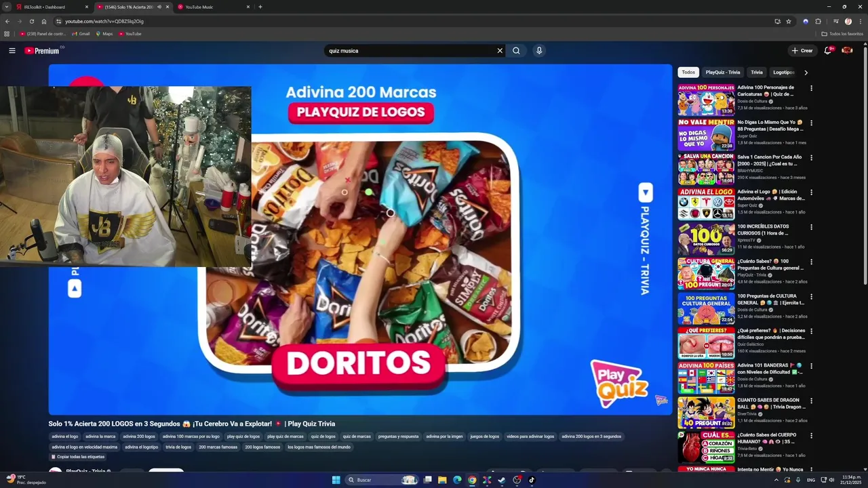Open YouTube notifications bell
This screenshot has height=488, width=868.
tap(828, 51)
